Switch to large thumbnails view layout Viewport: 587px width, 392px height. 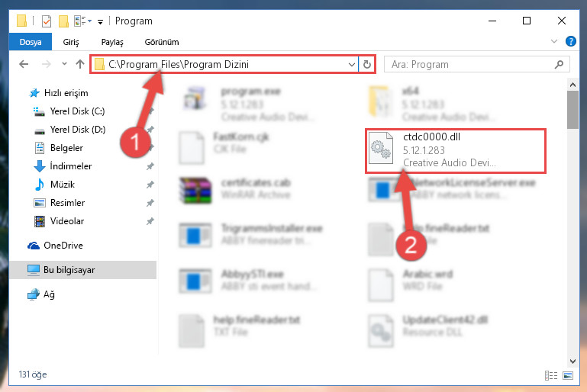[x=568, y=375]
